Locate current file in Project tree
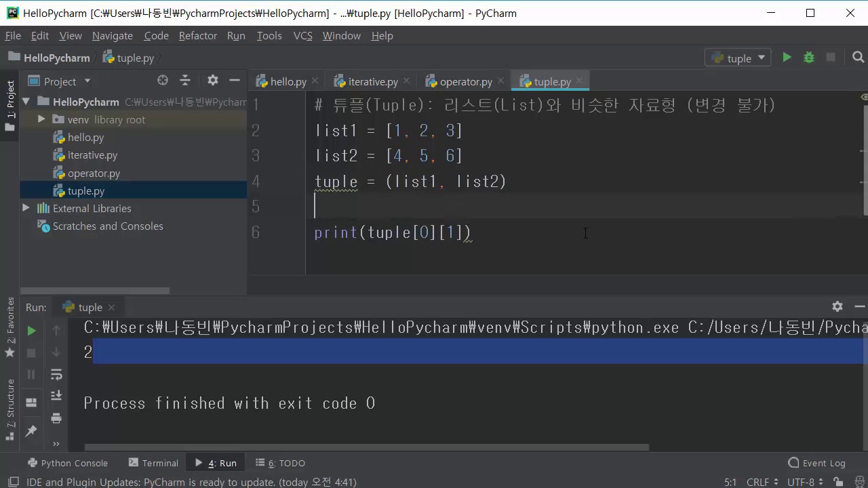 tap(163, 81)
